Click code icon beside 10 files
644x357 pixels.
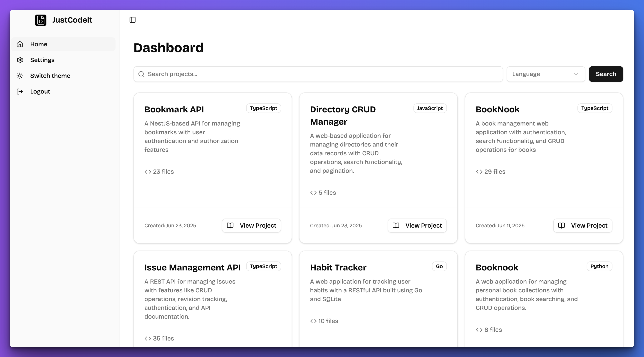[313, 321]
